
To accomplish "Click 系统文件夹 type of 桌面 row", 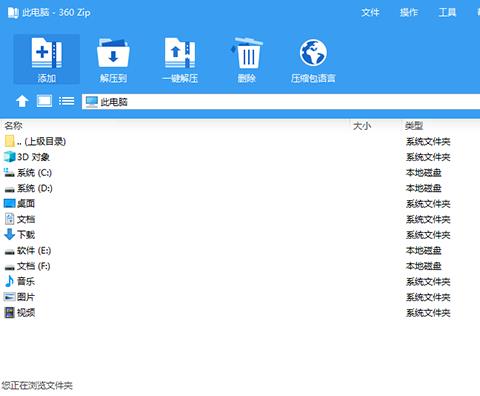I will [x=428, y=204].
